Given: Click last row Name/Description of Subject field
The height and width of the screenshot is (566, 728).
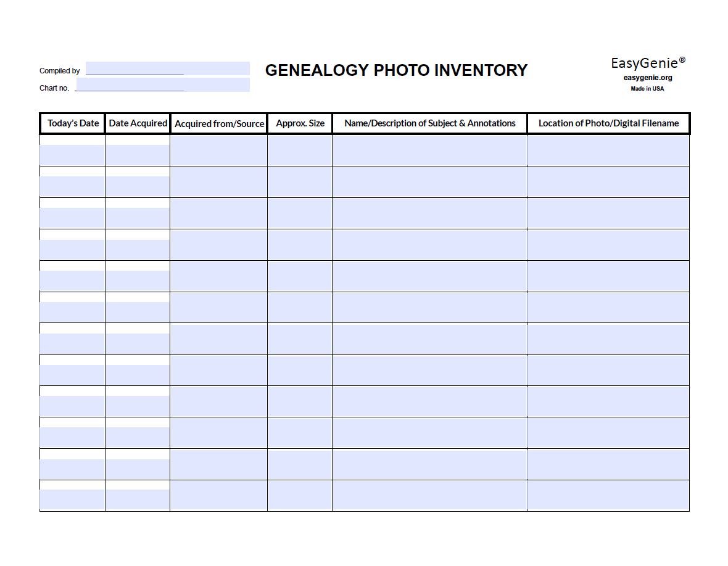Looking at the screenshot, I should click(x=429, y=496).
